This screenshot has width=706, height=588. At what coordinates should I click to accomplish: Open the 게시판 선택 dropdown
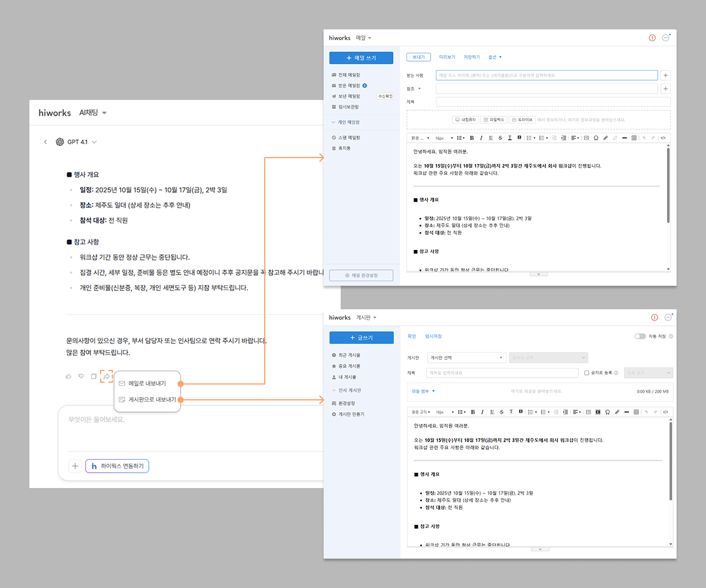466,358
